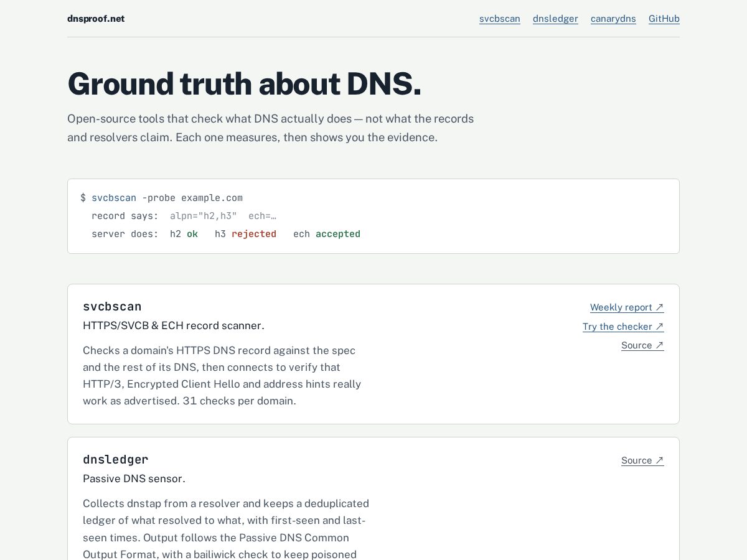The height and width of the screenshot is (560, 747).
Task: Follow the Try the checker link
Action: (x=623, y=327)
